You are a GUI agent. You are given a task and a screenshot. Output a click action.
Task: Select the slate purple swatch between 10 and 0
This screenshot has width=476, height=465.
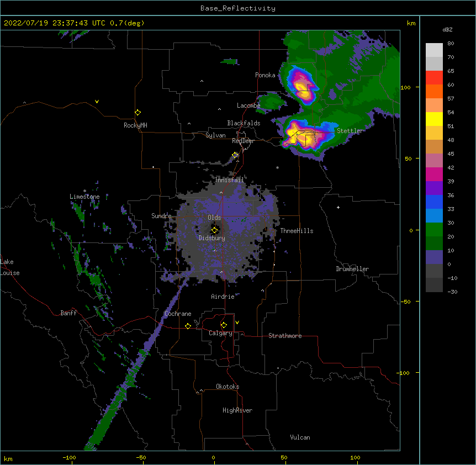point(434,257)
